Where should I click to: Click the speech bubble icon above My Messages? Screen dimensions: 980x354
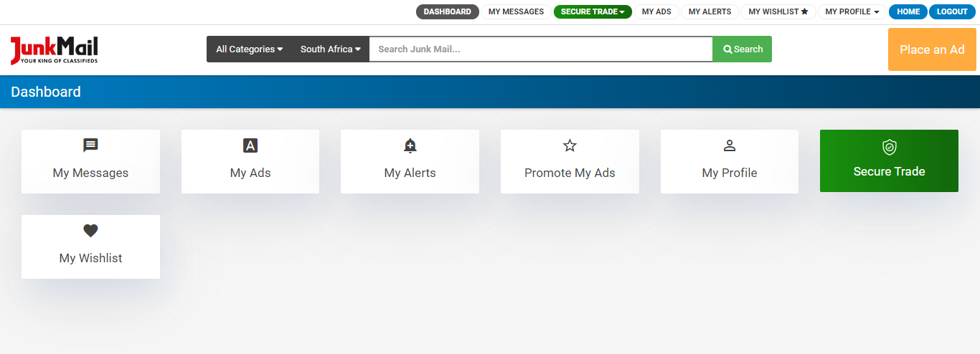click(90, 145)
